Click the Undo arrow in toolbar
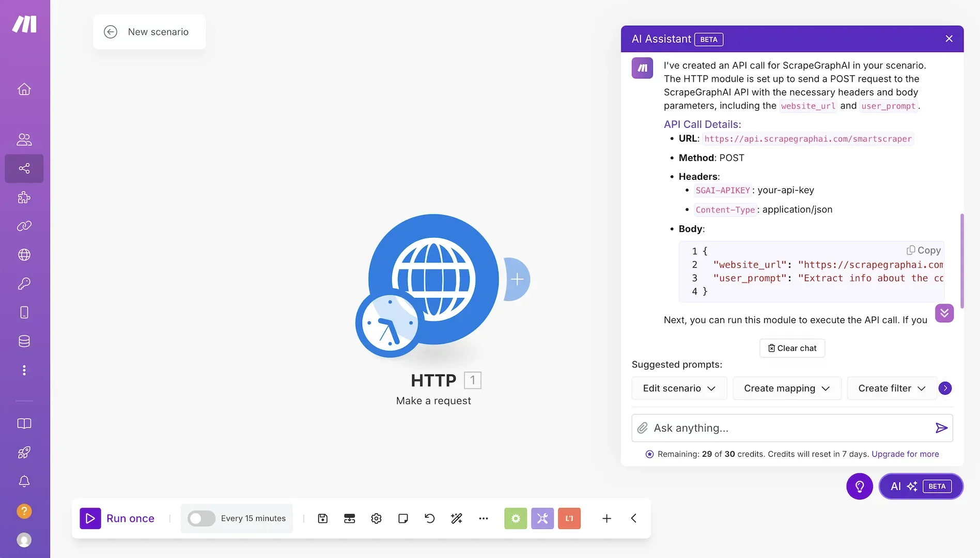This screenshot has width=980, height=558. tap(430, 518)
